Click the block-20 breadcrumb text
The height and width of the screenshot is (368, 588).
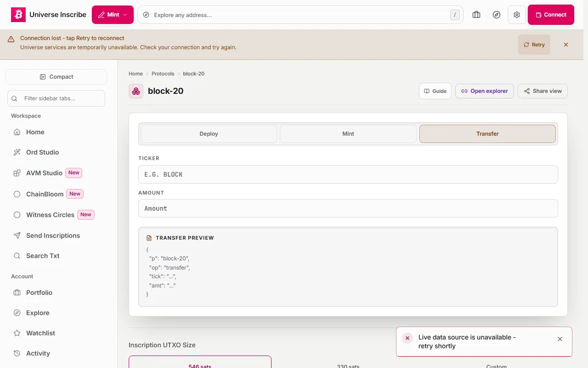(194, 74)
